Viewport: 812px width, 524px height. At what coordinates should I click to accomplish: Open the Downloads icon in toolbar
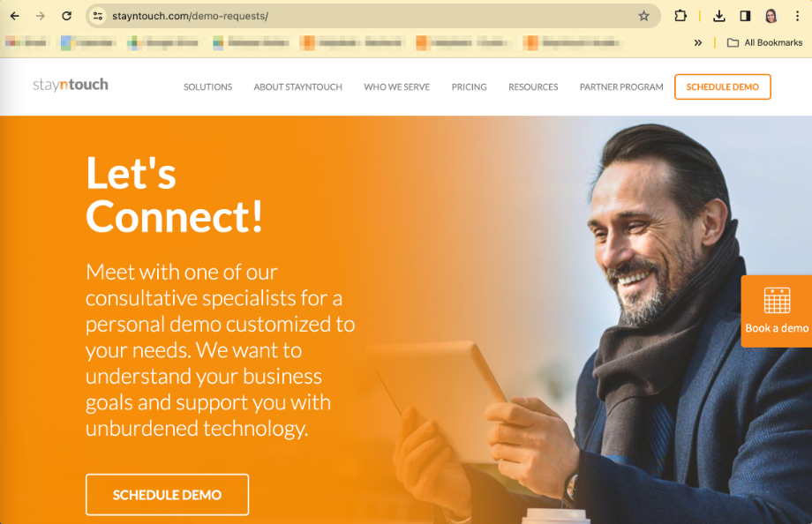(718, 16)
